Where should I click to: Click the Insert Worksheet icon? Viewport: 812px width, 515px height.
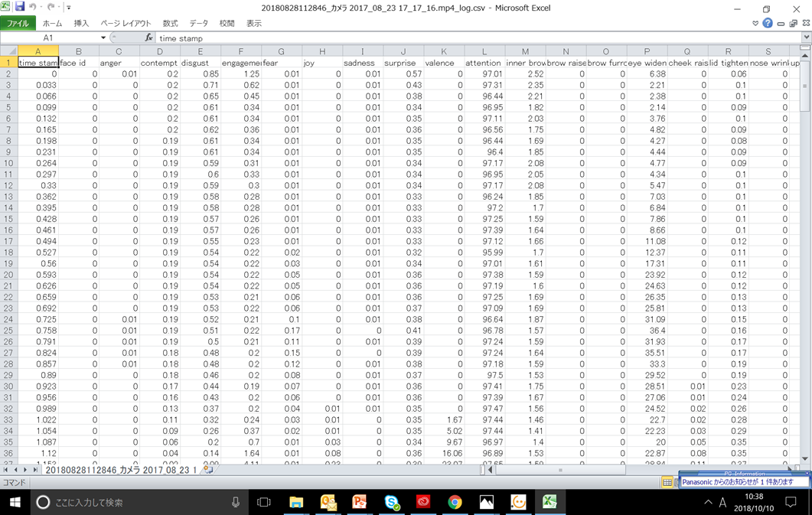pos(208,470)
